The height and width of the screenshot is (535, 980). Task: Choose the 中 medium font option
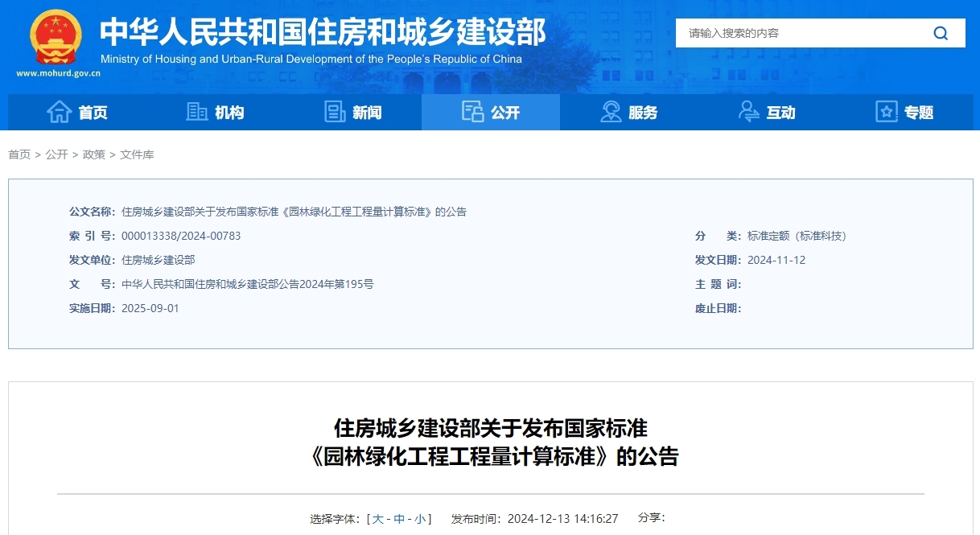coord(398,519)
